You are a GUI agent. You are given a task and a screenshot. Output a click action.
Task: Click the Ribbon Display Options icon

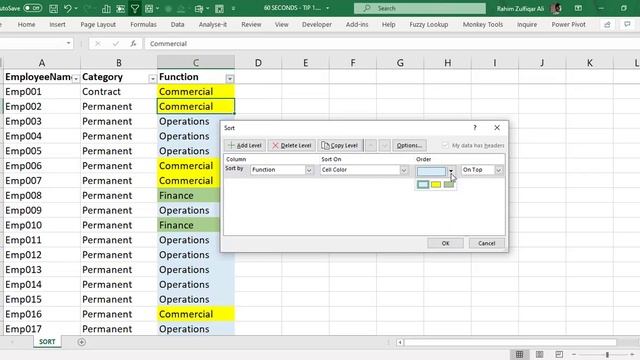[578, 8]
